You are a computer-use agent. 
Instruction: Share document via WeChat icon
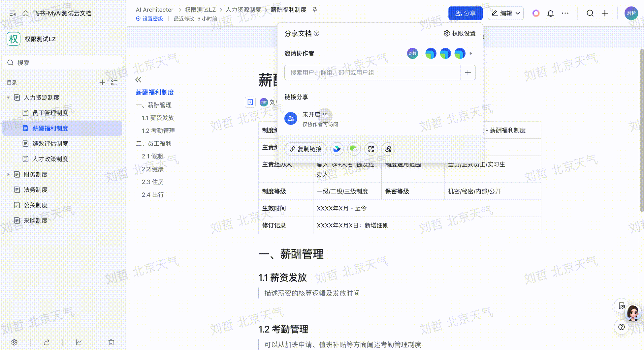[354, 149]
